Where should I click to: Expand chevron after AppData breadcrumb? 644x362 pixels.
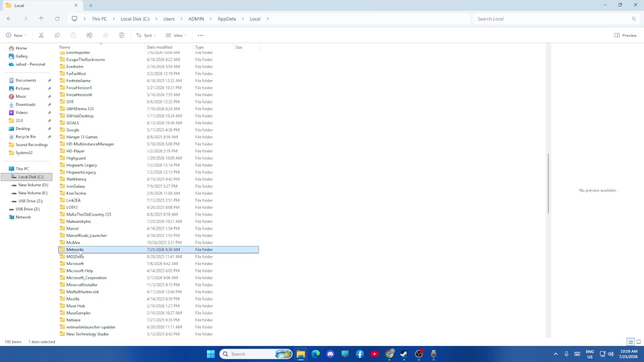click(x=243, y=19)
